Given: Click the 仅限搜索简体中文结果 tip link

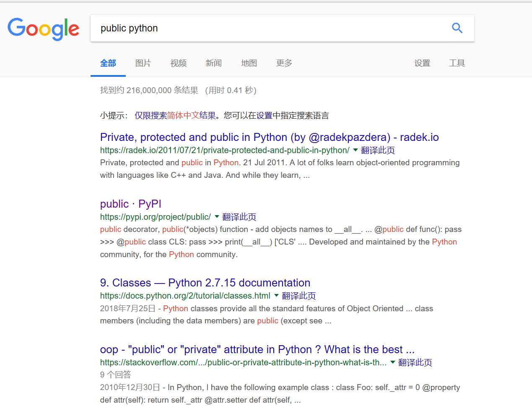Looking at the screenshot, I should coord(175,116).
